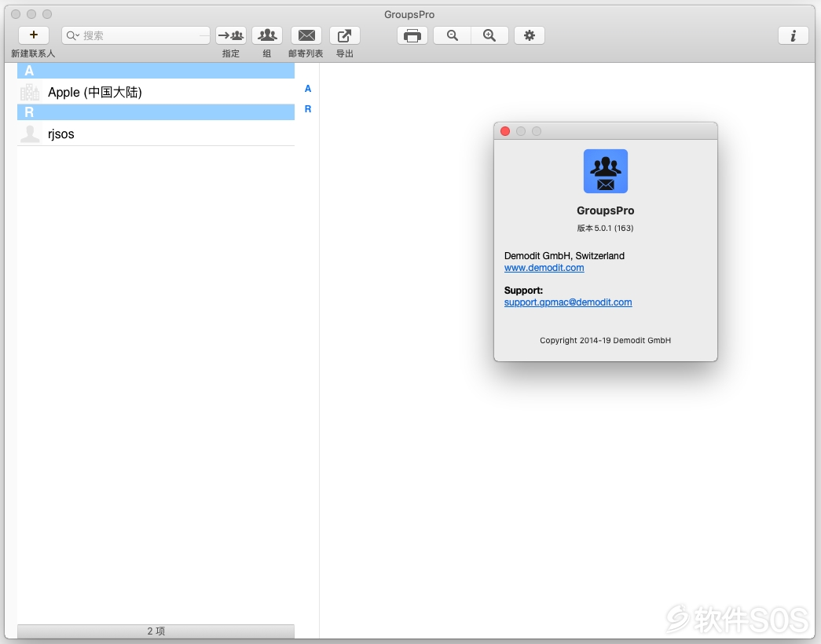Open www.demodit.com link
This screenshot has width=821, height=644.
tap(544, 268)
